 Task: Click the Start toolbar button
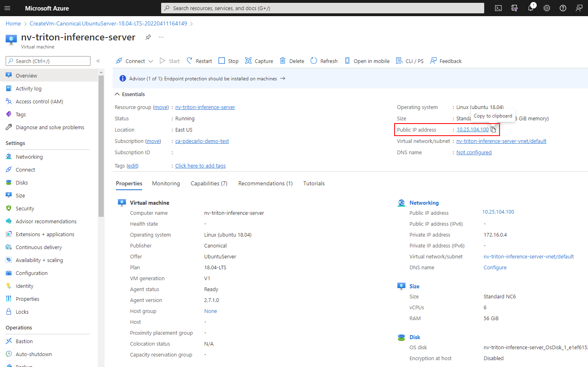tap(170, 61)
